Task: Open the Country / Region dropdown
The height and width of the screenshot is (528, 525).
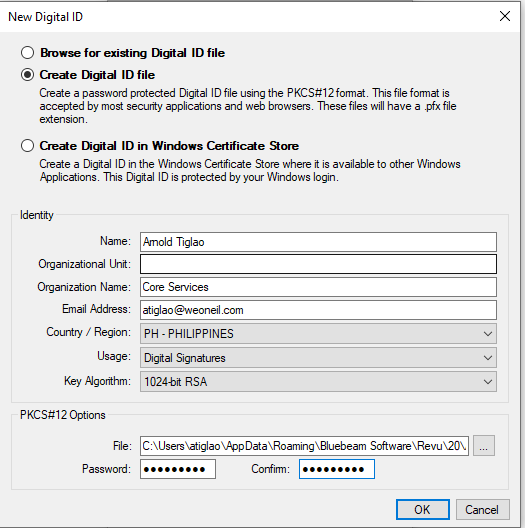Action: 318,334
